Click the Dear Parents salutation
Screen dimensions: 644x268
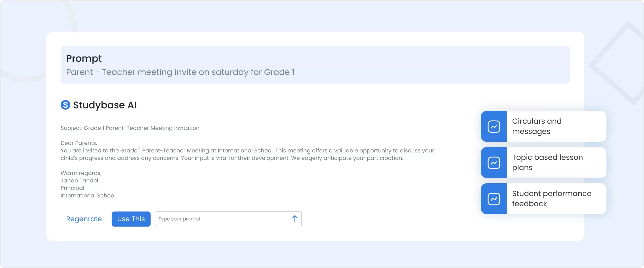[x=79, y=143]
